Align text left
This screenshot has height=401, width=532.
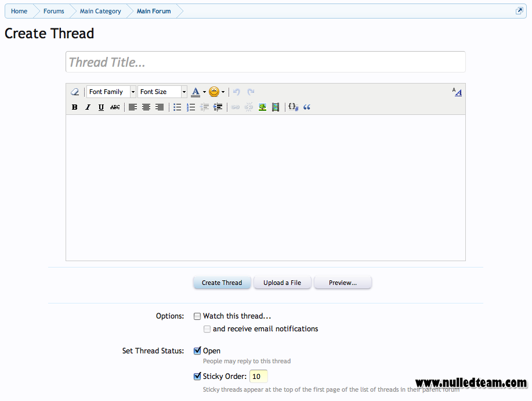[133, 107]
